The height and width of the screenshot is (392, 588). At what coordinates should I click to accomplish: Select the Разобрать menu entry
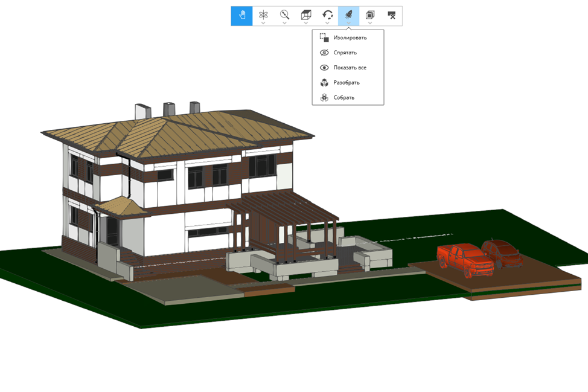click(x=346, y=83)
